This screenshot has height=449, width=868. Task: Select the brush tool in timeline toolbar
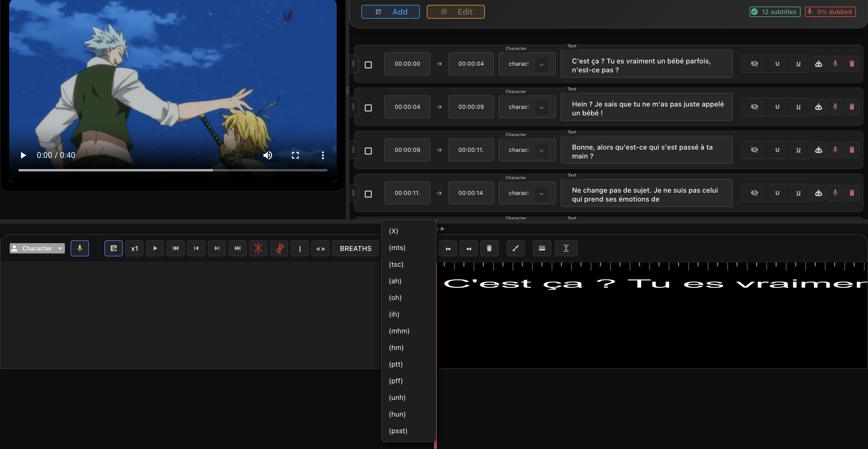[516, 248]
